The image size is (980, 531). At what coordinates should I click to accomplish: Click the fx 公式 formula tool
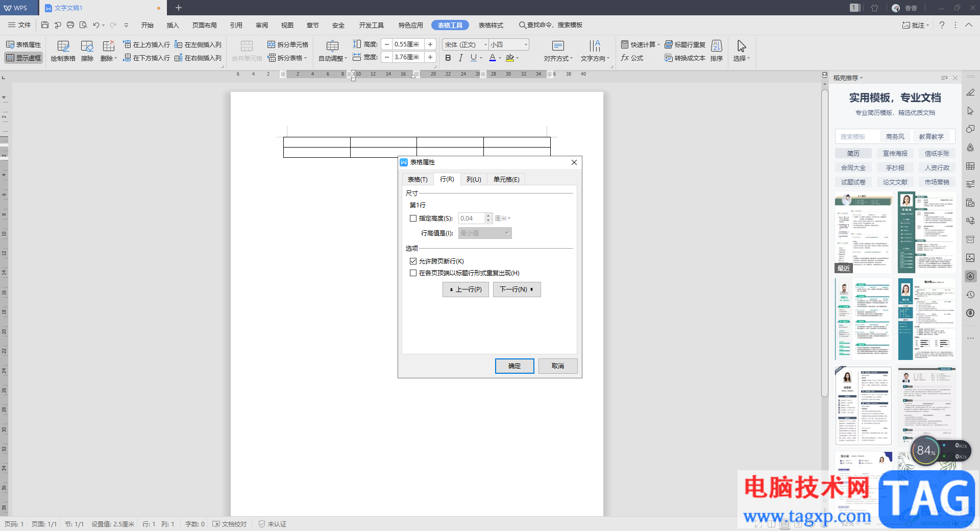point(632,58)
